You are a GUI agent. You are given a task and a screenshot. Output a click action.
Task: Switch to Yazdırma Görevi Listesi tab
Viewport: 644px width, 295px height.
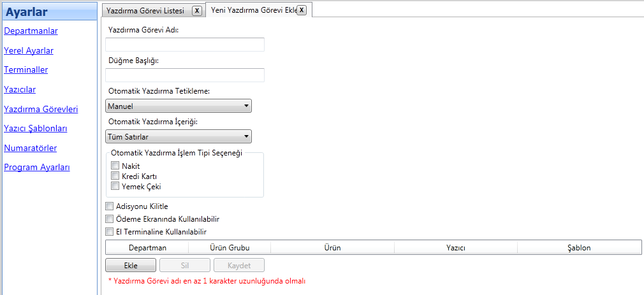pyautogui.click(x=145, y=10)
